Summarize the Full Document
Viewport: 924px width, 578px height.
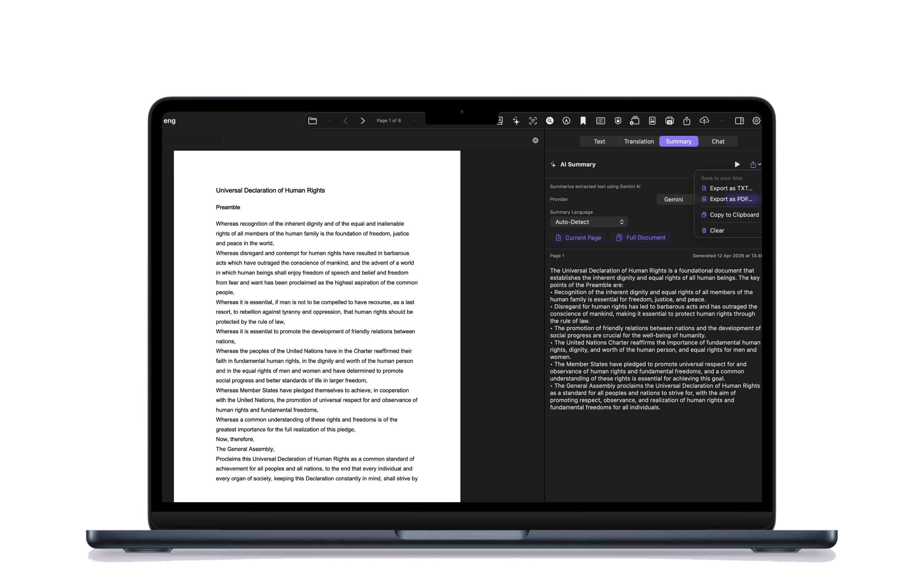640,238
